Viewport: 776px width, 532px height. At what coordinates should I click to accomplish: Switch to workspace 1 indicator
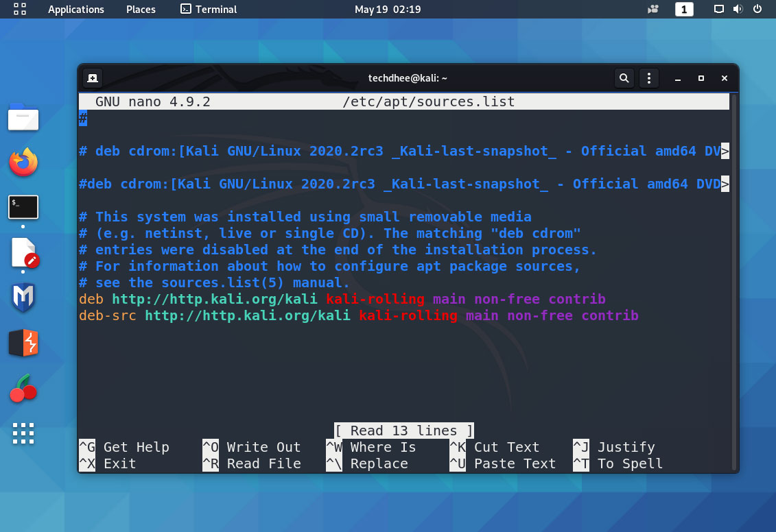pyautogui.click(x=684, y=10)
